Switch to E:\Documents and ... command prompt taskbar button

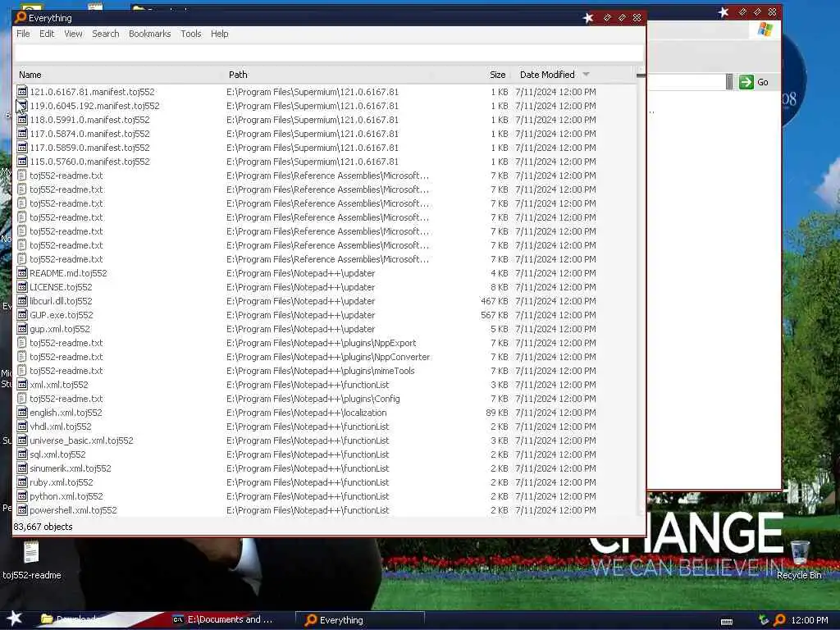click(x=230, y=619)
